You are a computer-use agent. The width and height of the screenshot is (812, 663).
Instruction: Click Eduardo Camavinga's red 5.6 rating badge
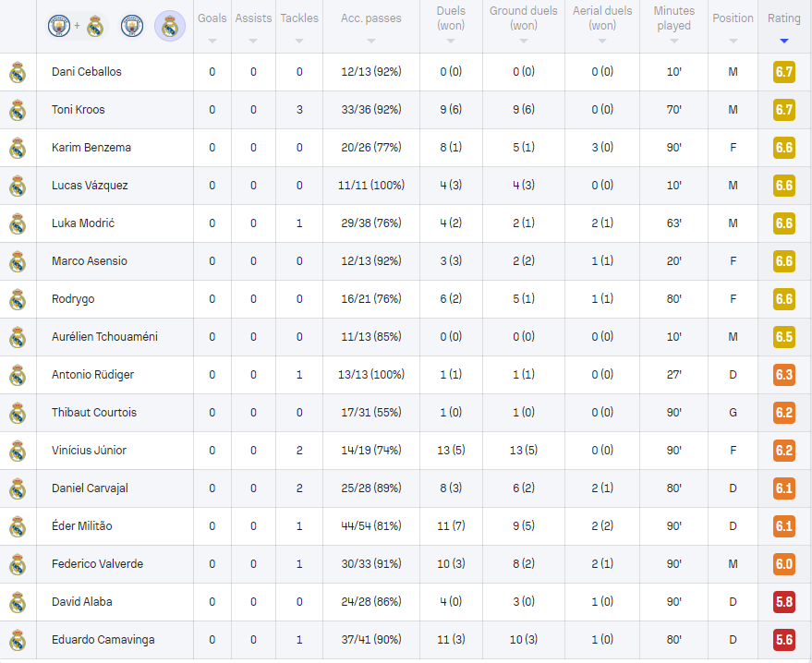pyautogui.click(x=784, y=640)
